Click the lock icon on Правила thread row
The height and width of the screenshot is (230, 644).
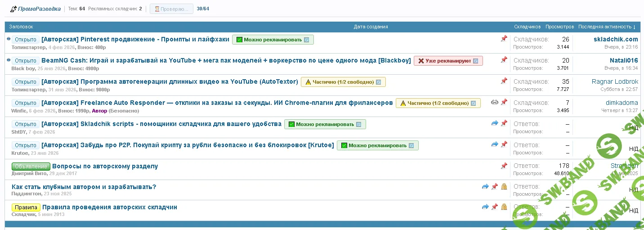[504, 207]
